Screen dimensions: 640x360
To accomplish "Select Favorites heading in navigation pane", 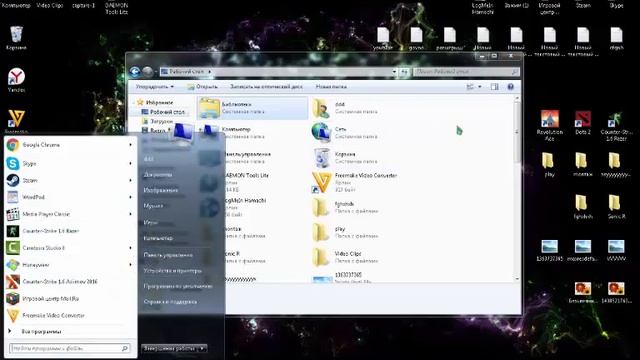I will pyautogui.click(x=156, y=102).
